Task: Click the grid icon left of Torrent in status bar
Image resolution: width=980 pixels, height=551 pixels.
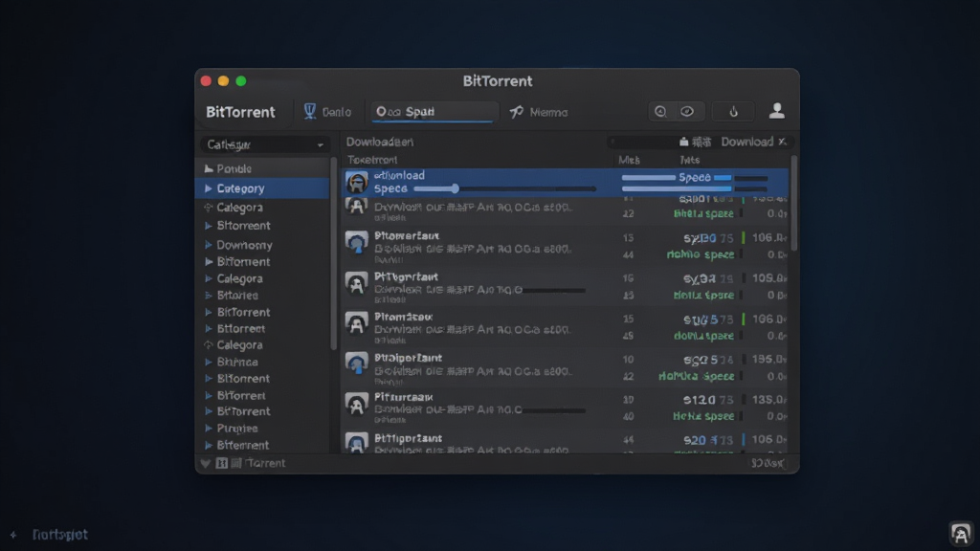Action: click(x=236, y=463)
